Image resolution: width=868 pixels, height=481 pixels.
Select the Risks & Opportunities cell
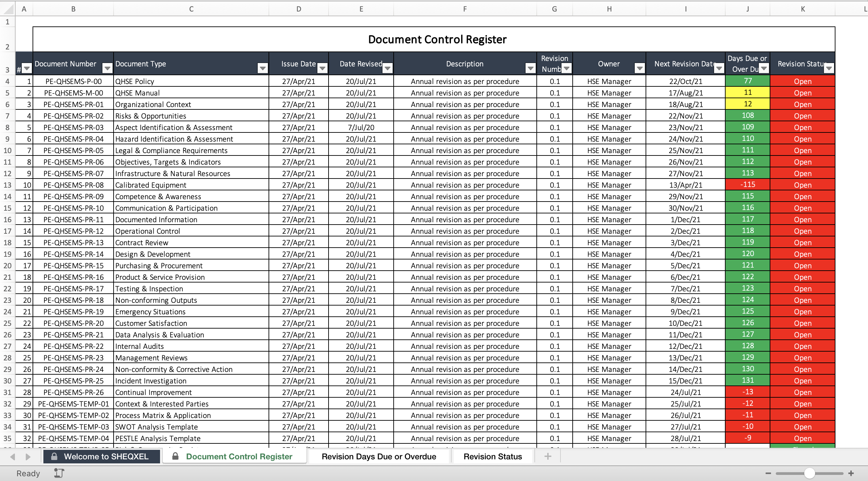coord(191,116)
